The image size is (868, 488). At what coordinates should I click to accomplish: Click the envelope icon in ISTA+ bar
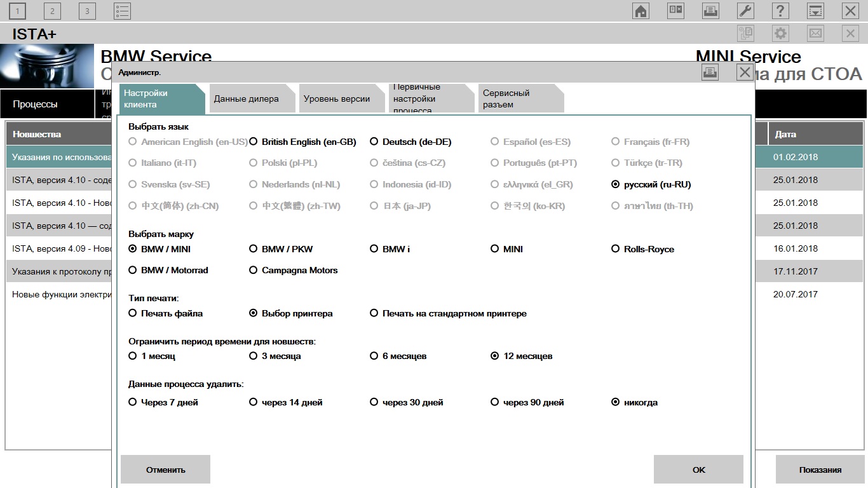pos(815,33)
